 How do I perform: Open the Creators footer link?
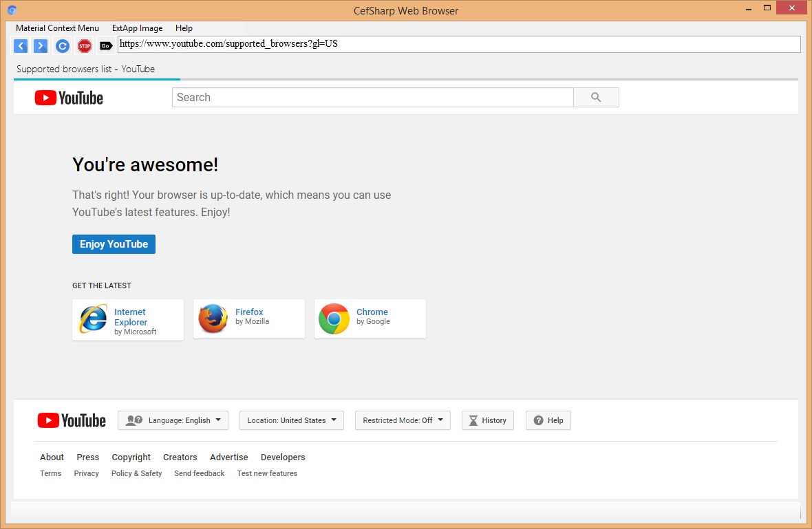pos(180,457)
